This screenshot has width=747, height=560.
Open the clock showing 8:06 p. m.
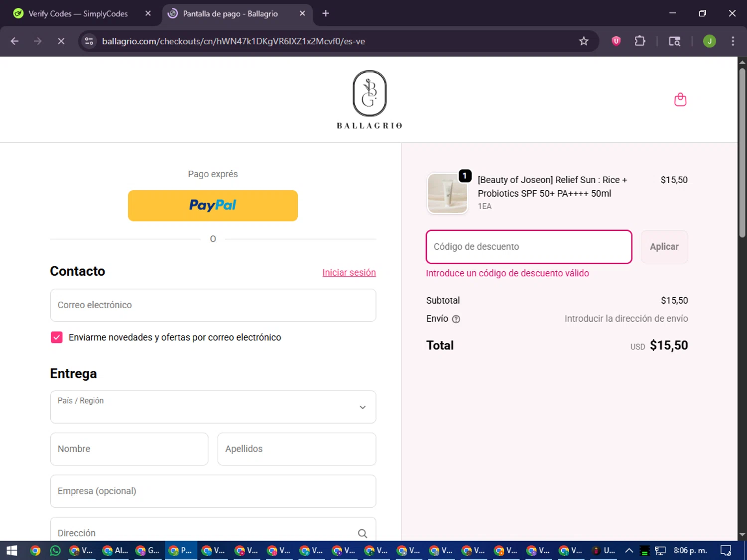click(x=690, y=551)
